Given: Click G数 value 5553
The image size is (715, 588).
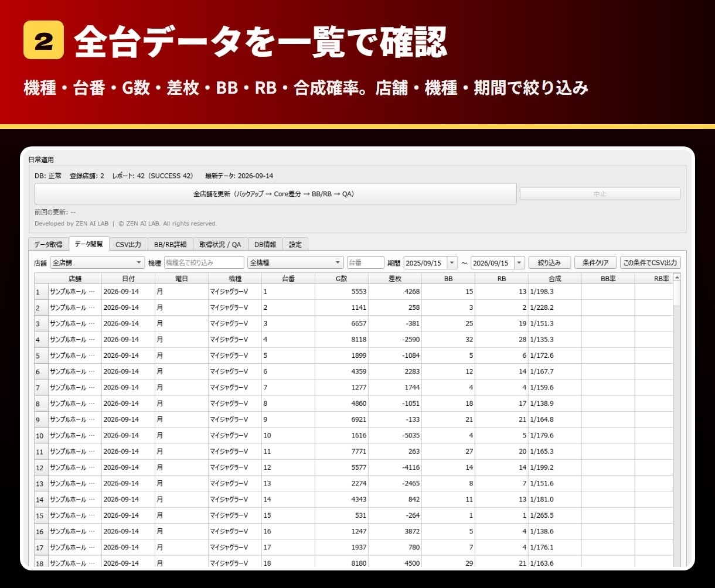Looking at the screenshot, I should [x=358, y=292].
